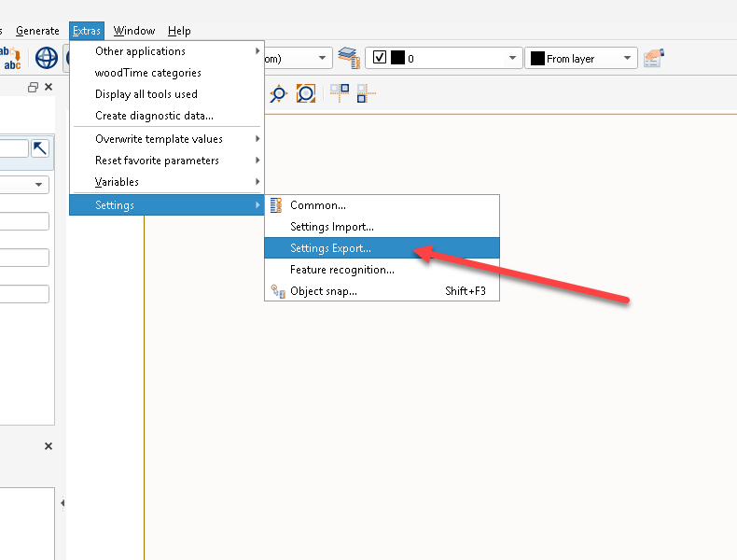Screen dimensions: 737x560
Task: Open the Window menu
Action: (x=134, y=31)
